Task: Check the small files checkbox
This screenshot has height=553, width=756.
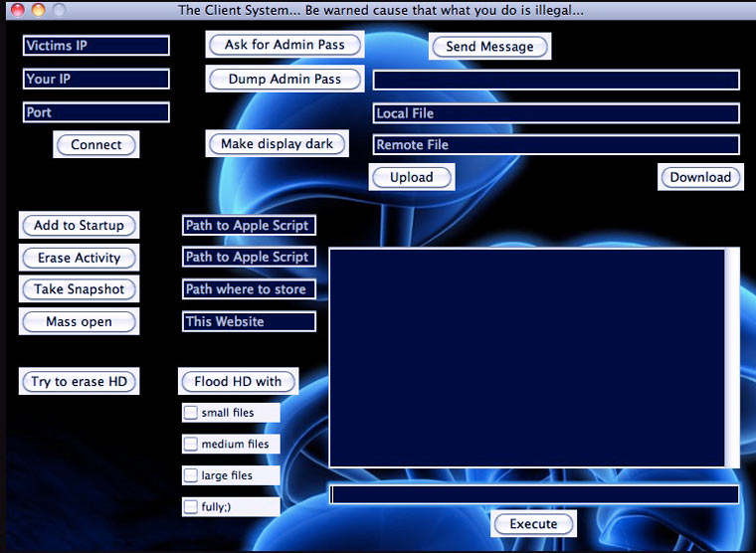Action: (191, 413)
